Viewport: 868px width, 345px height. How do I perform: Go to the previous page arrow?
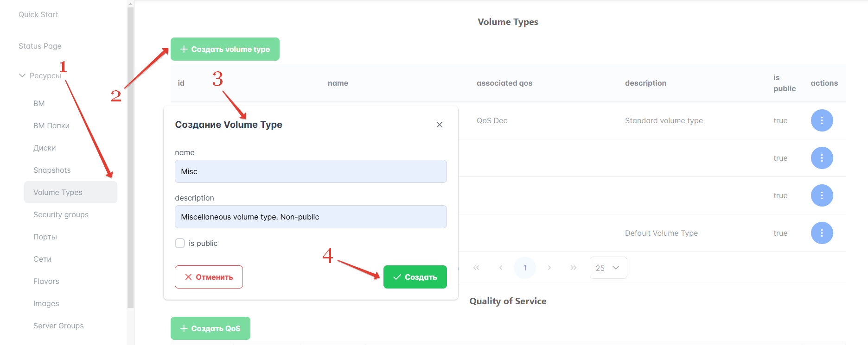point(501,268)
